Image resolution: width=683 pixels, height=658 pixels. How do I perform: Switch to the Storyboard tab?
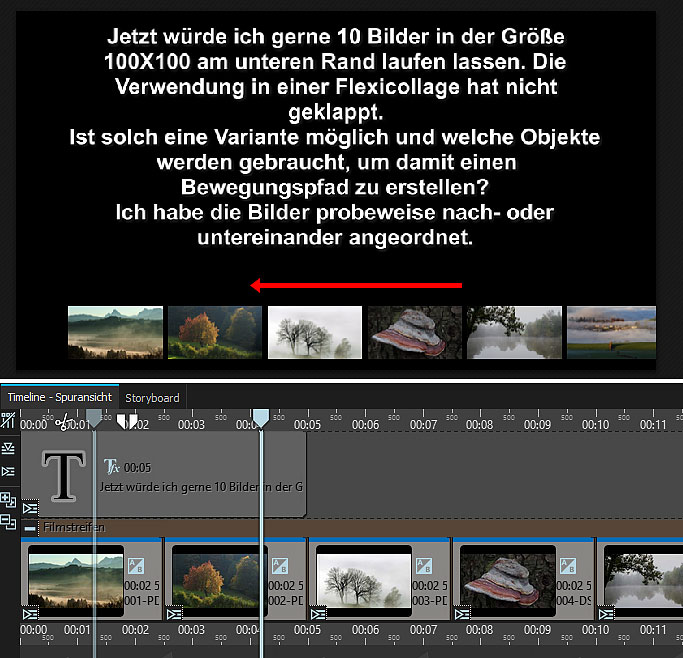pos(152,398)
